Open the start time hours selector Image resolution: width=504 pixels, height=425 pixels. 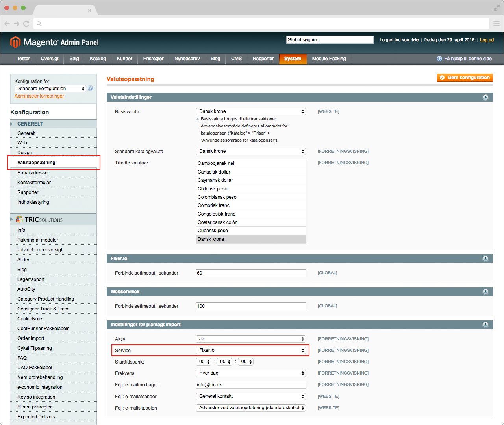pos(204,362)
